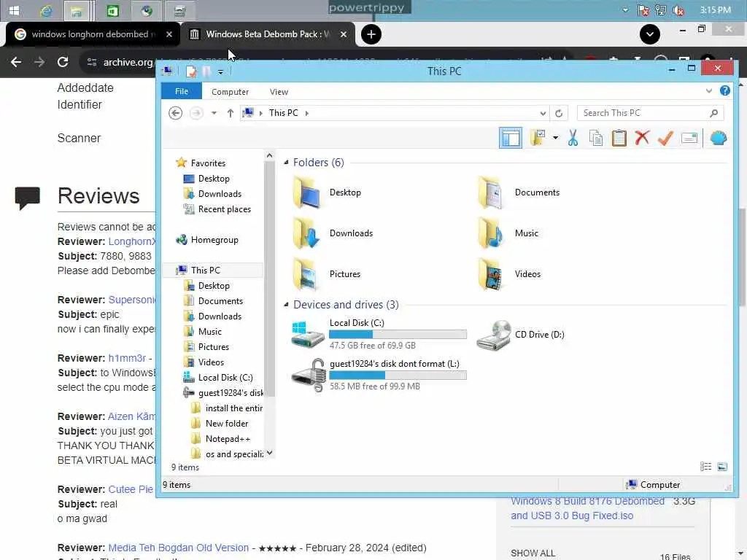Screen dimensions: 747x560
Task: Switch to details view icon
Action: pos(706,467)
